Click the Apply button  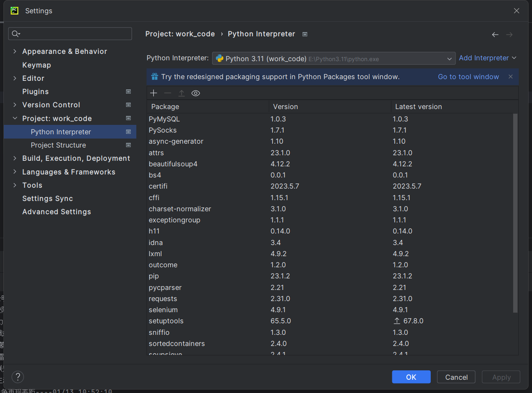tap(501, 377)
